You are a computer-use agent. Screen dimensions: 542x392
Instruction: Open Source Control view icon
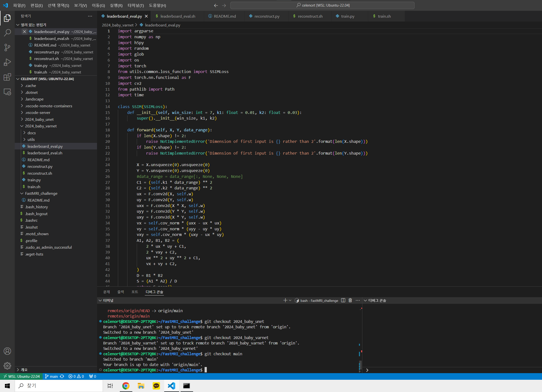(7, 48)
